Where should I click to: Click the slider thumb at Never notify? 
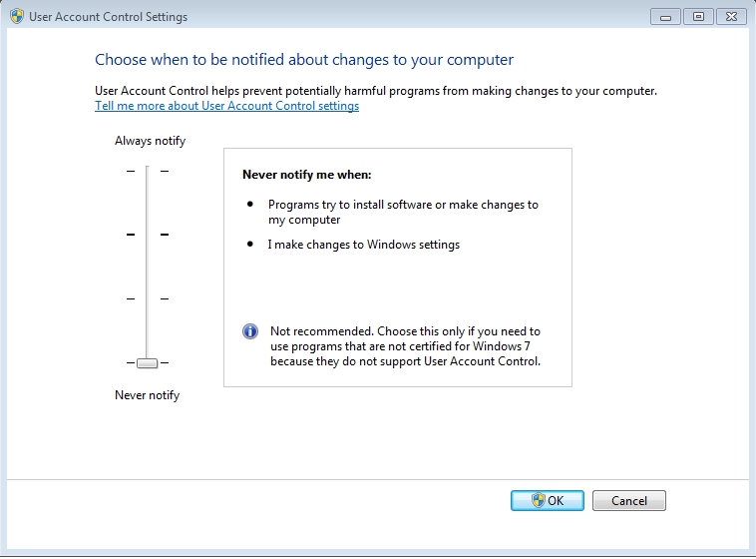[x=147, y=363]
